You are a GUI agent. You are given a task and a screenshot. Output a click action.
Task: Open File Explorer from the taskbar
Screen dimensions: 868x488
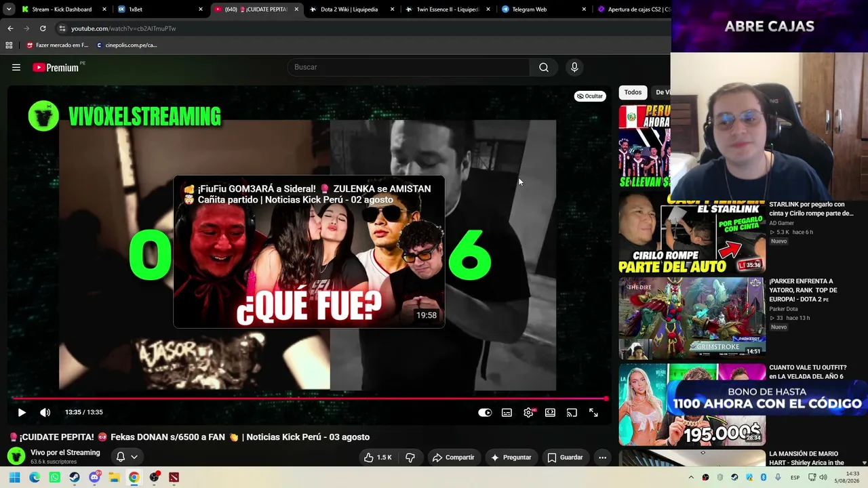(114, 477)
